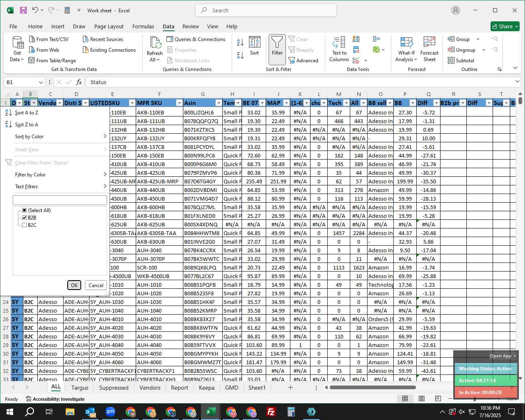Click the Share button
Screen dimensions: 525x420
click(505, 26)
